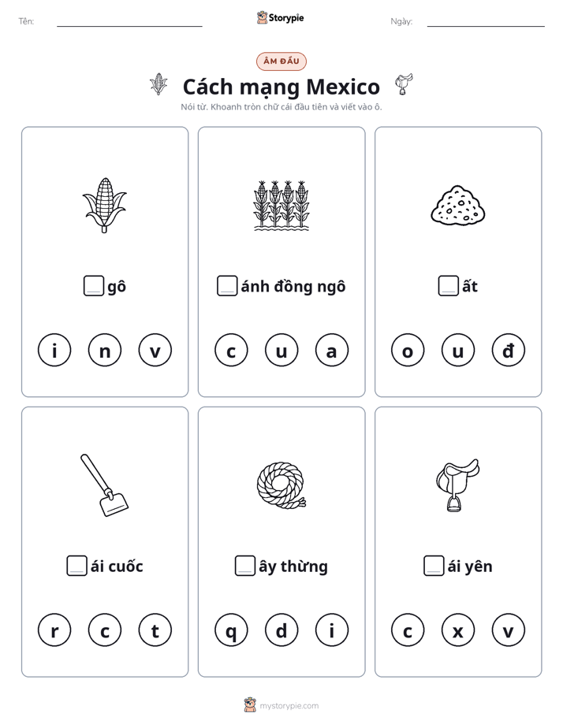
Task: Click the blank box before 'ây thừng'
Action: [x=244, y=566]
